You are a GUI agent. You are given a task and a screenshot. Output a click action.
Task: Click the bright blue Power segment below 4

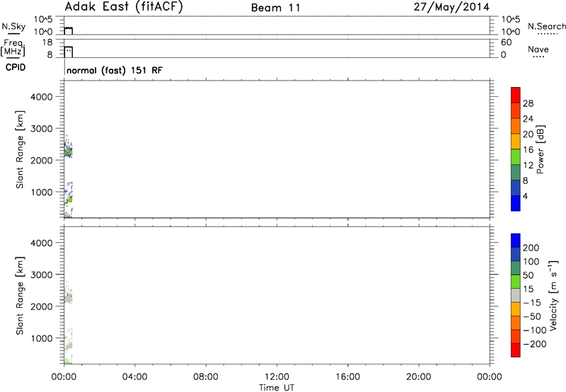click(x=516, y=203)
